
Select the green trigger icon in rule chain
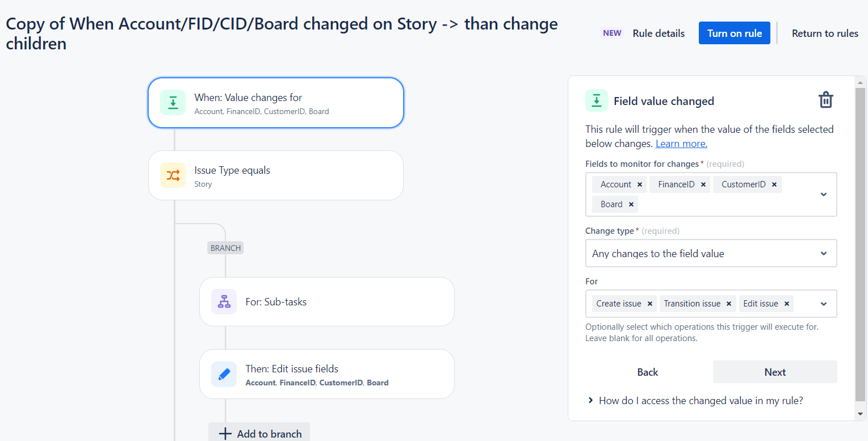pos(173,103)
